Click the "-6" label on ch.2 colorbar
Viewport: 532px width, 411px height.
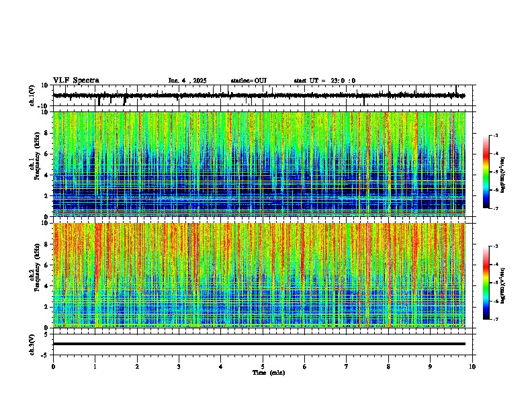pyautogui.click(x=496, y=301)
